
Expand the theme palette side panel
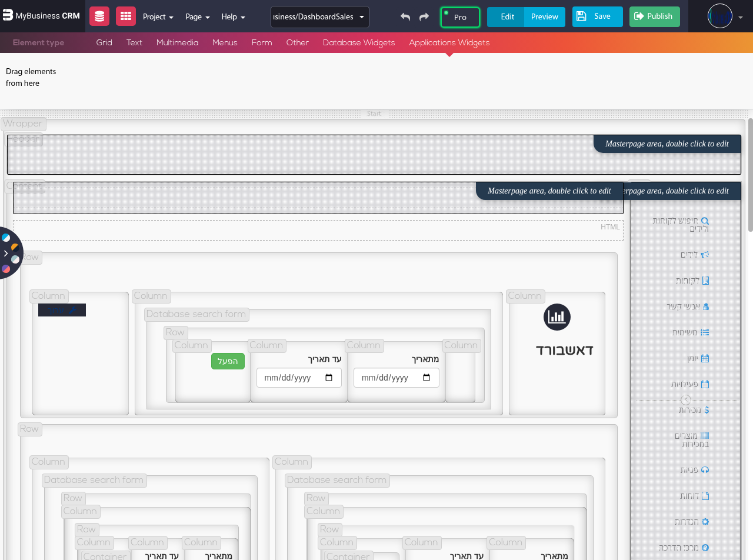(6, 254)
